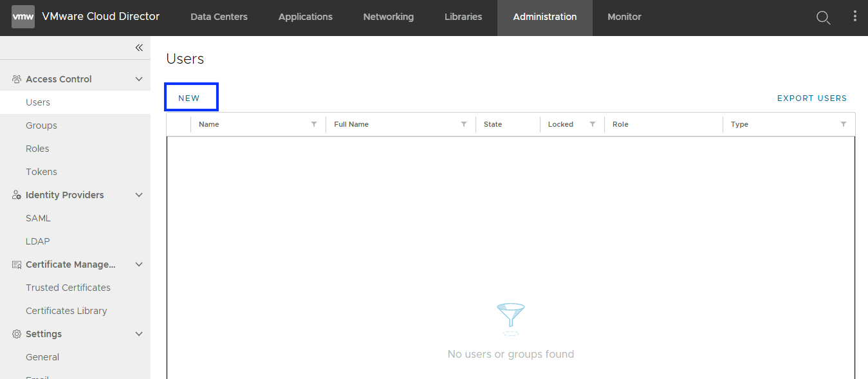Collapse the Certificate Management section

tap(139, 264)
